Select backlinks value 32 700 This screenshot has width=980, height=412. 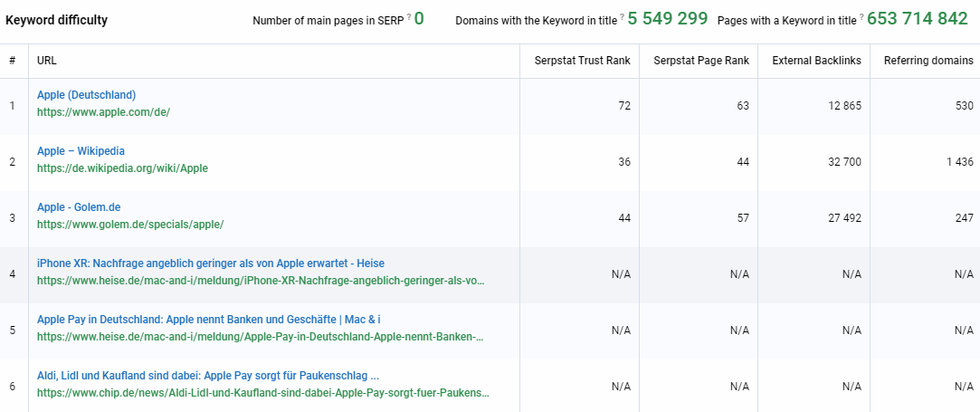[x=843, y=162]
